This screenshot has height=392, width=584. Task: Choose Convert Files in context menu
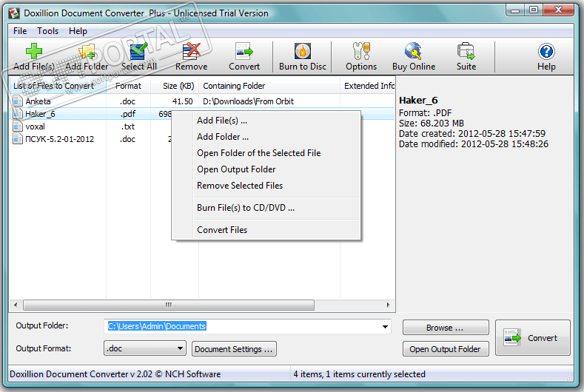266,230
